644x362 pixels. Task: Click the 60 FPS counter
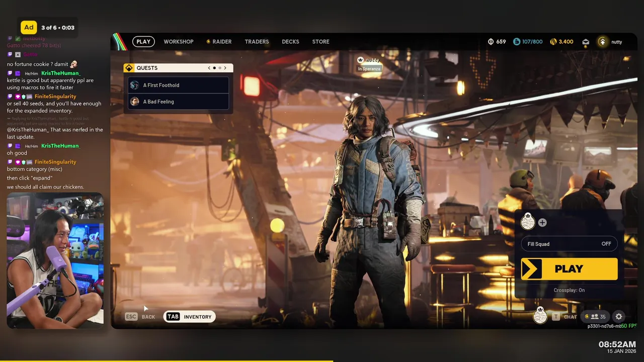(x=628, y=326)
